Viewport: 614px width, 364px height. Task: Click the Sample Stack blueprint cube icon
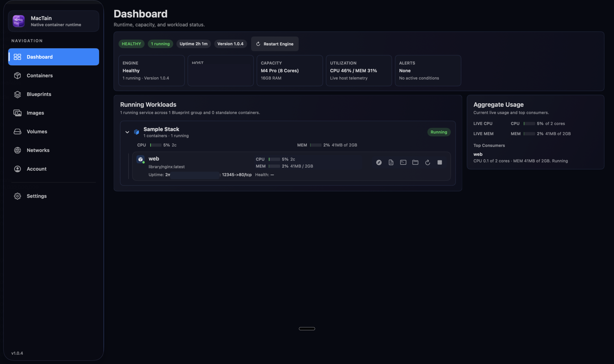point(136,132)
